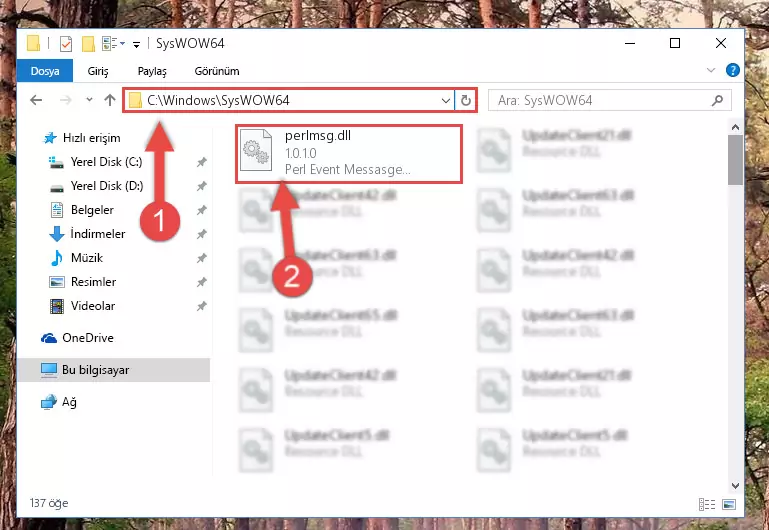769x530 pixels.
Task: Click pin icon beside Videolar
Action: [201, 306]
